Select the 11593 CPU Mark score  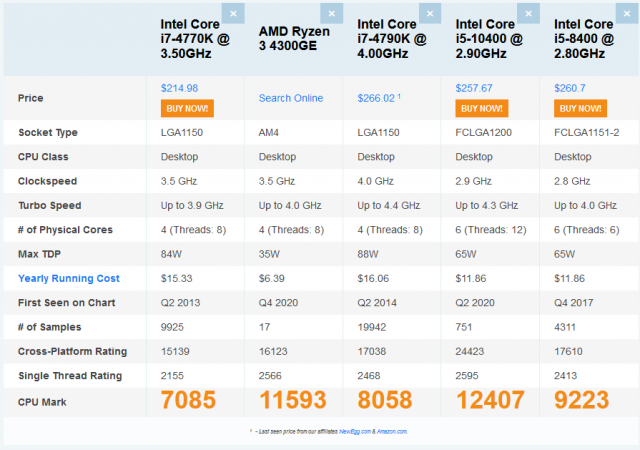pyautogui.click(x=297, y=401)
